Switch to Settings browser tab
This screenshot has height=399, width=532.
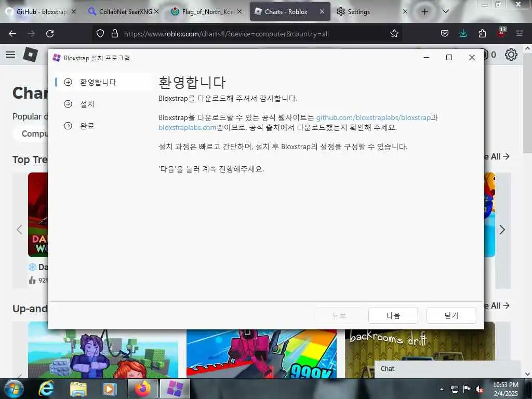click(371, 11)
